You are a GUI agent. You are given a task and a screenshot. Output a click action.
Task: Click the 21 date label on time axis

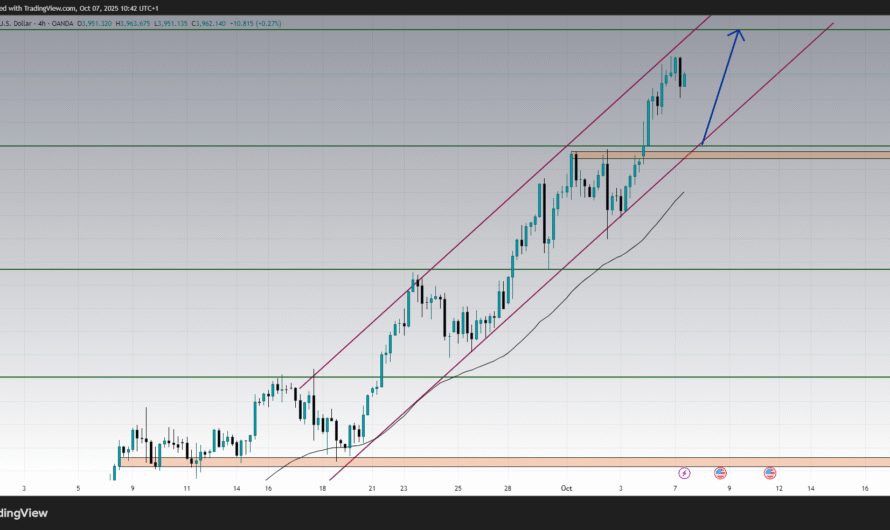(x=372, y=489)
